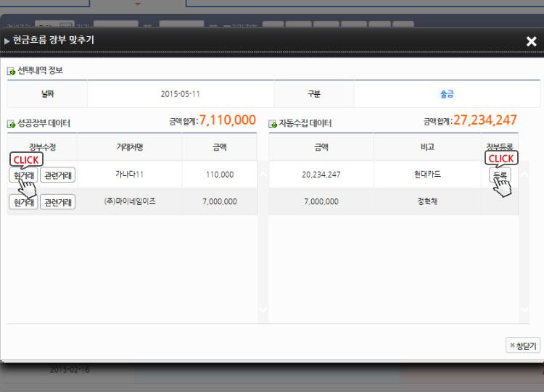Screen dimensions: 544x392
Task: Click the 성공장부 데이터 section icon
Action: click(11, 124)
